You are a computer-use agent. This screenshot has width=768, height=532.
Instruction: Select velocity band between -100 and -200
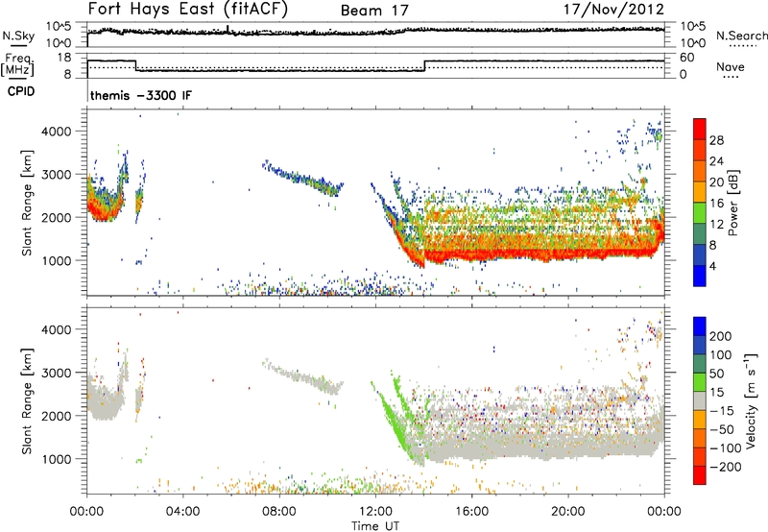pyautogui.click(x=700, y=456)
